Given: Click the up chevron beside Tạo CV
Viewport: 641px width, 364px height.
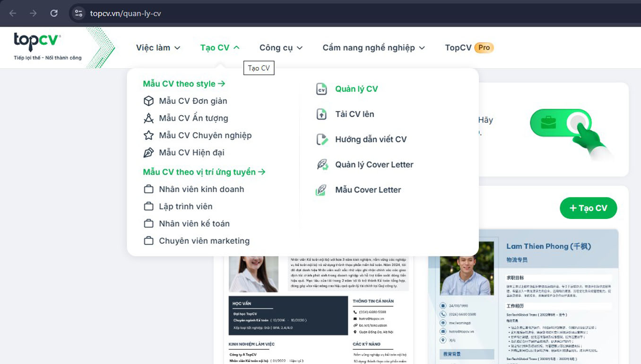Looking at the screenshot, I should tap(236, 48).
